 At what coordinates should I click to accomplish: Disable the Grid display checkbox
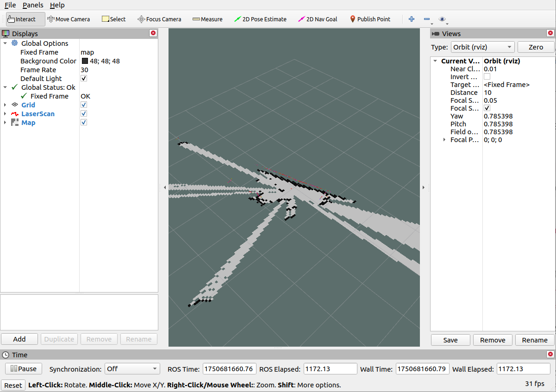(84, 105)
